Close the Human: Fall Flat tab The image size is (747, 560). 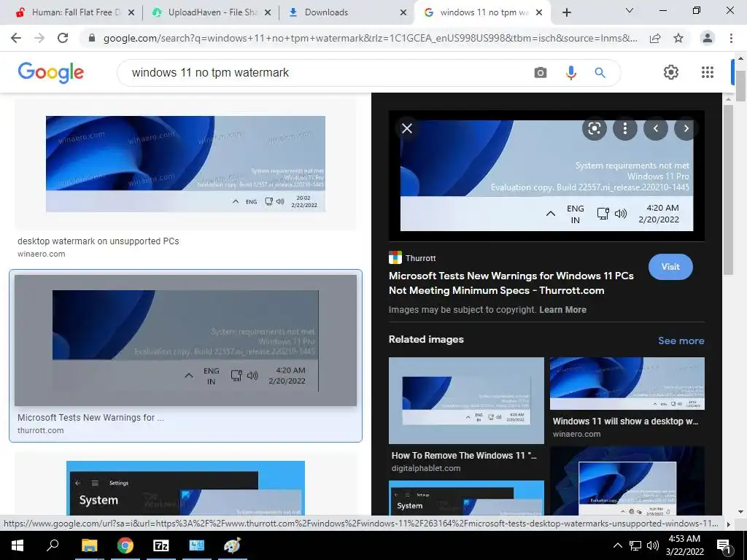coord(131,12)
